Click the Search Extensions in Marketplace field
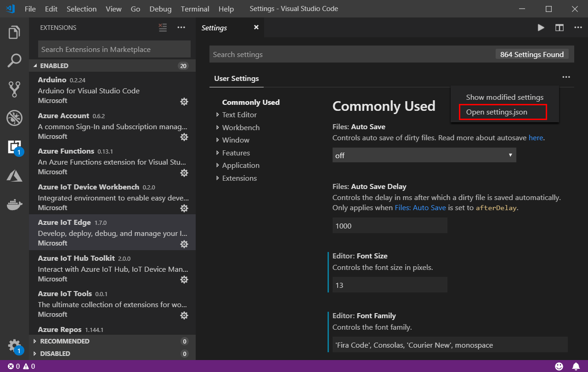The image size is (588, 372). coord(114,49)
